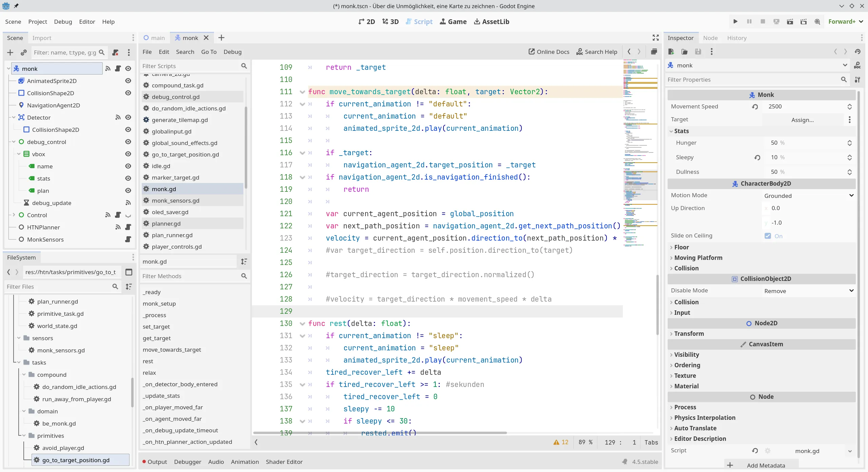This screenshot has height=472, width=868.
Task: Click the warnings indicator showing 12
Action: pos(561,442)
